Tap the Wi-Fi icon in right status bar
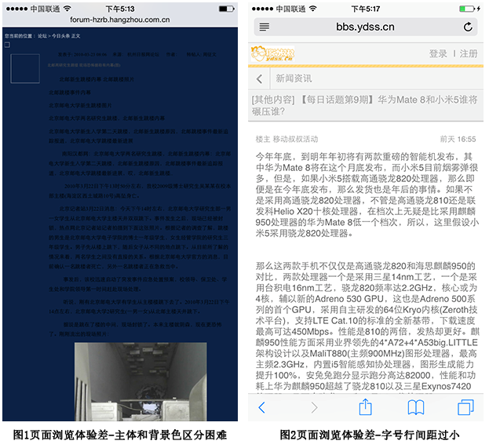The image size is (489, 448). click(x=313, y=9)
